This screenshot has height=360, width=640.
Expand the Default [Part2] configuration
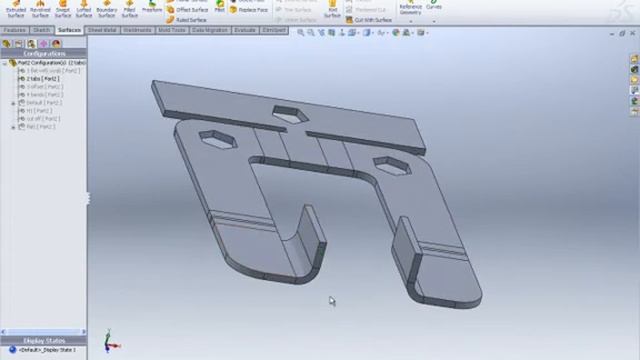tap(13, 103)
